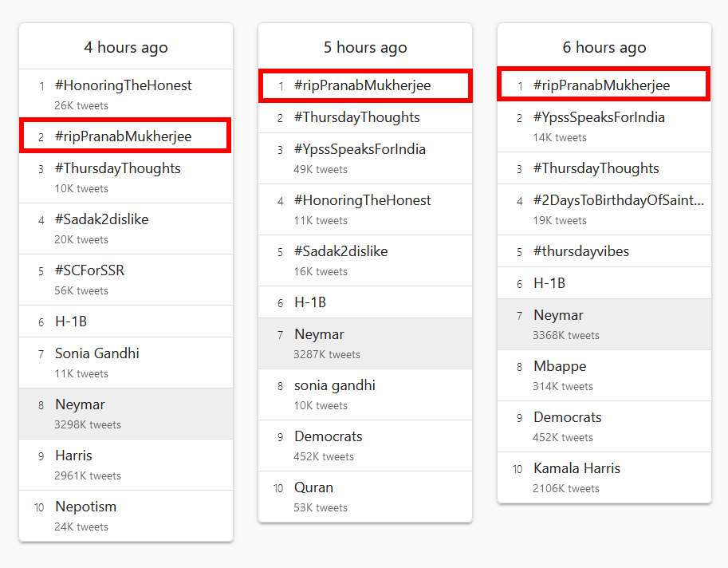Open the Quran trend at rank 10
Viewport: 728px width, 568px height.
[x=313, y=487]
